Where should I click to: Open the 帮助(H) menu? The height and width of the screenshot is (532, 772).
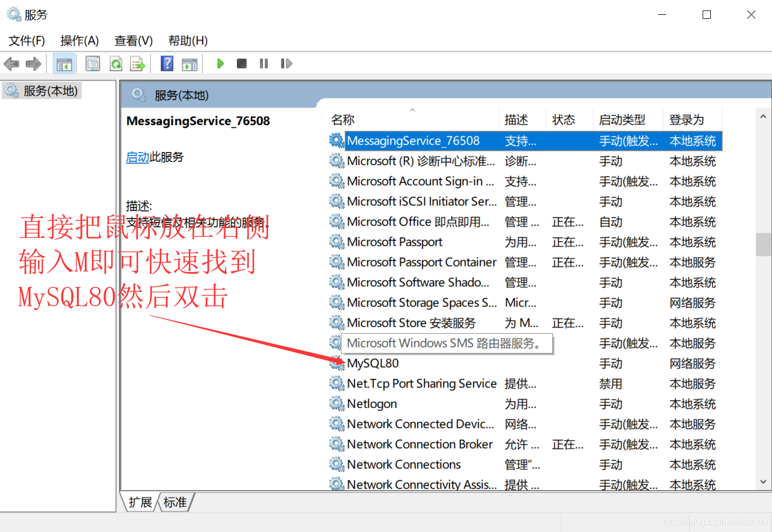coord(188,41)
